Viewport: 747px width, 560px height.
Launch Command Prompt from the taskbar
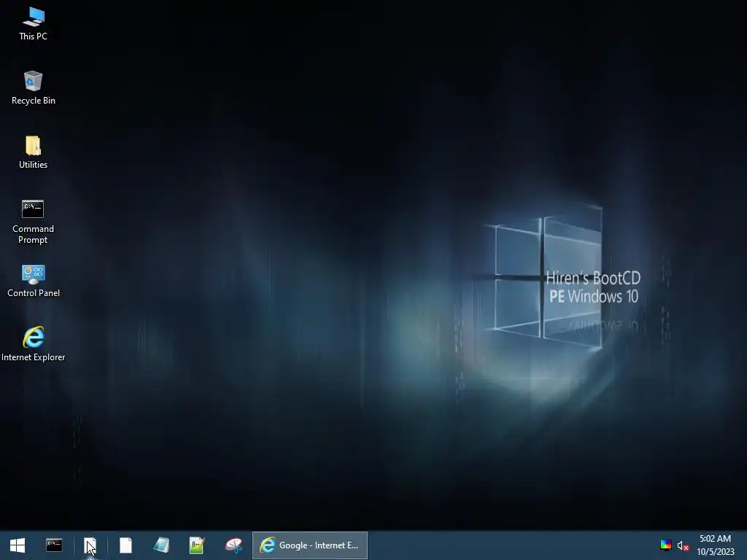tap(54, 545)
